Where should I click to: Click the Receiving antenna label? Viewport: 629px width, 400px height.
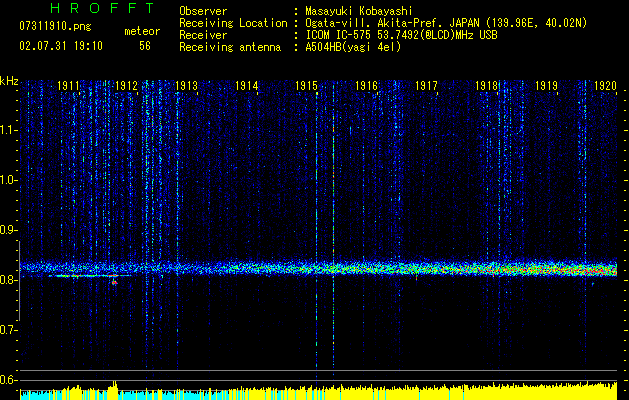(x=230, y=47)
